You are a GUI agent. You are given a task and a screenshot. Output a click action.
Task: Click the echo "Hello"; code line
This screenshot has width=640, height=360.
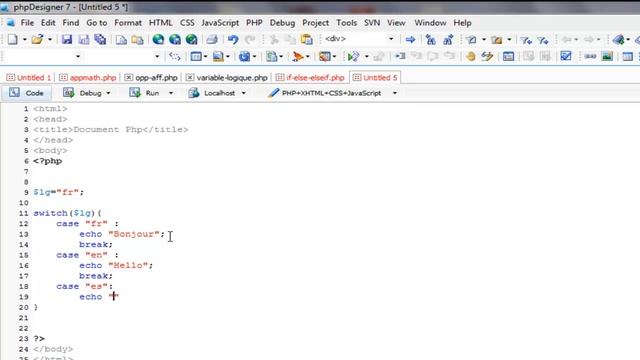(116, 265)
